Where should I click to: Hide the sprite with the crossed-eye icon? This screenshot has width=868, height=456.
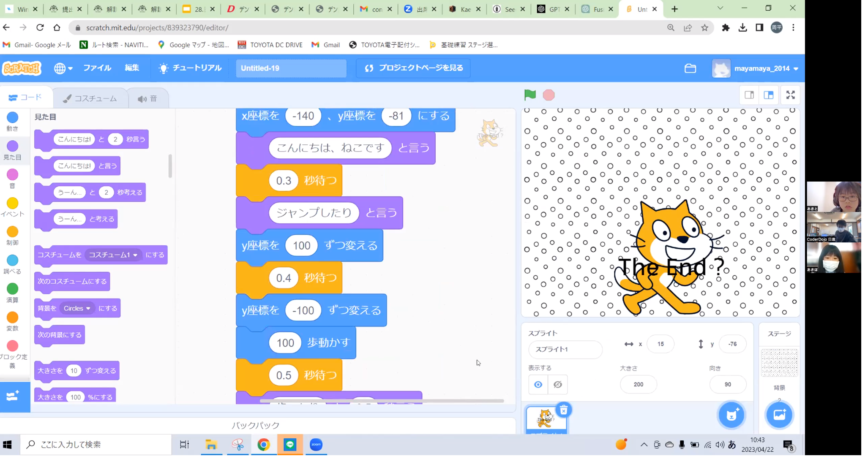(x=558, y=384)
